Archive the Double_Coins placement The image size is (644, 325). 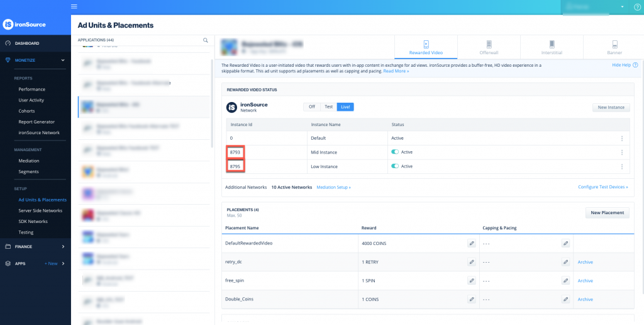coord(586,300)
